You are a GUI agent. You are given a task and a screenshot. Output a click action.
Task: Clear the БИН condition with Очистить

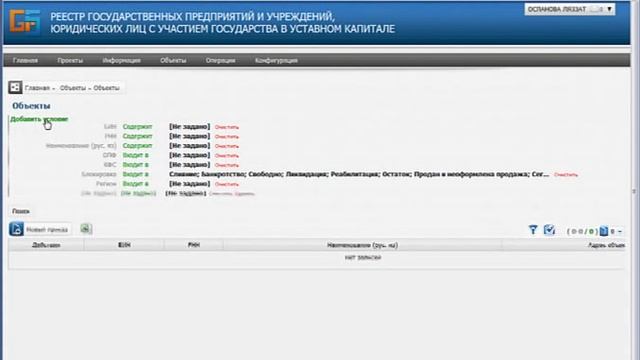[x=227, y=127]
